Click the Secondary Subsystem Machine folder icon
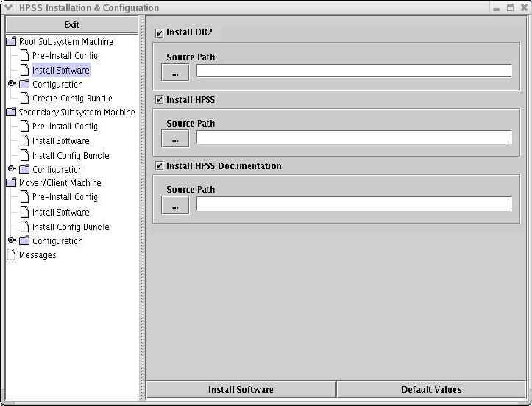 (11, 112)
